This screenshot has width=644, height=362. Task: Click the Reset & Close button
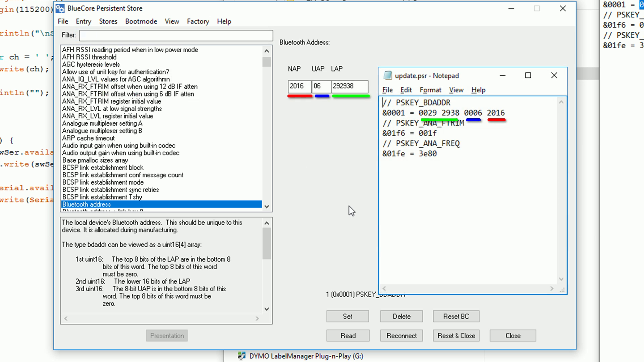[456, 336]
